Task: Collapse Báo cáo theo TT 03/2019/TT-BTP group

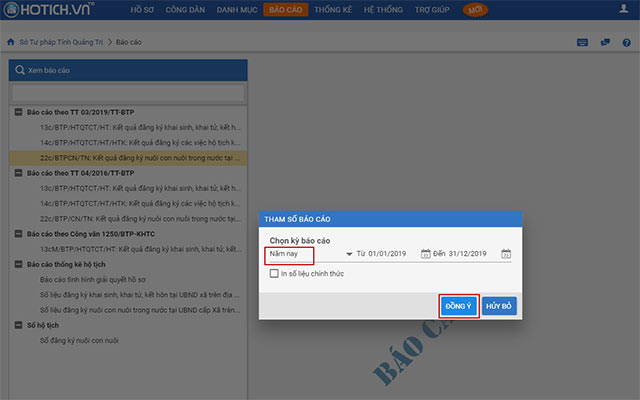Action: click(18, 112)
